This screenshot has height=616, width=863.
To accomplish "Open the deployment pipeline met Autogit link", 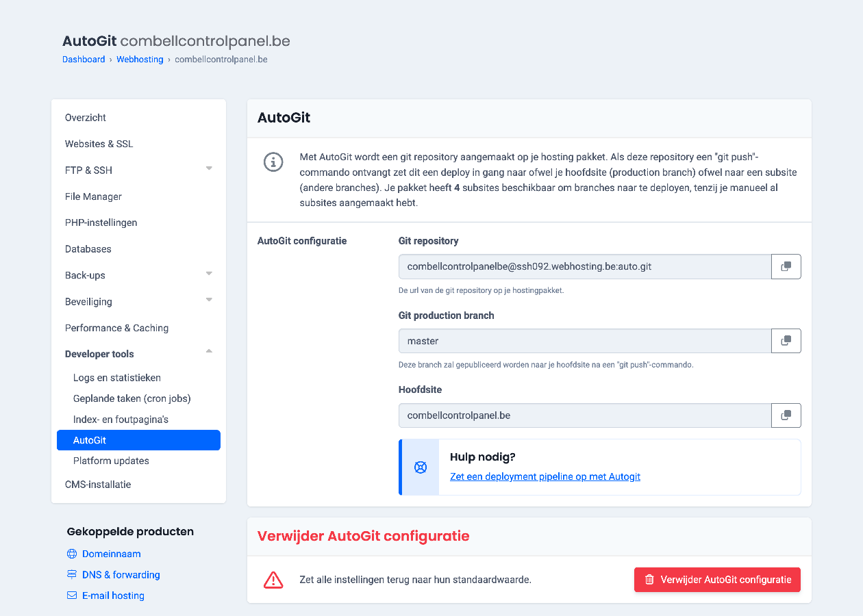I will tap(545, 476).
